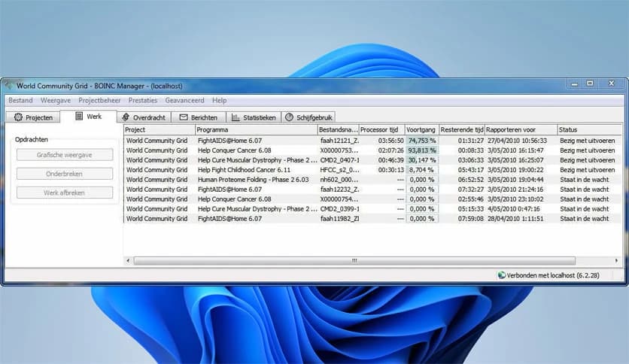
Task: Sort by the Rapporteren voor column header
Action: [x=521, y=129]
